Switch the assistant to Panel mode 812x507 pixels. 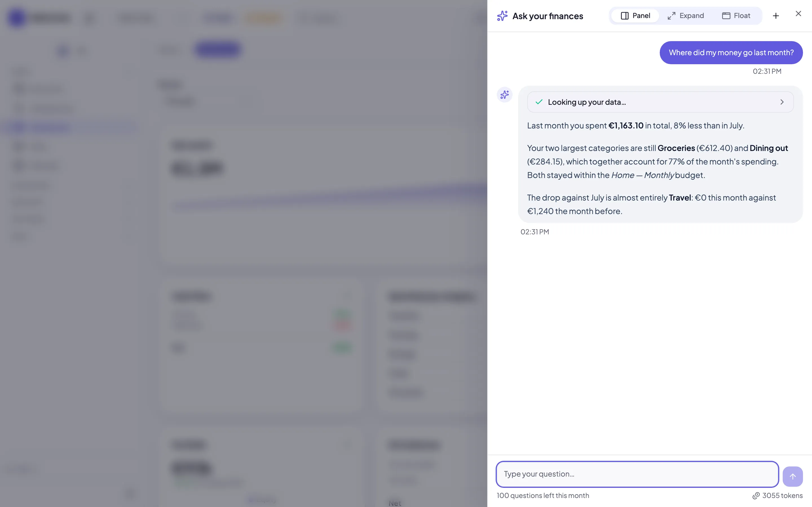635,16
